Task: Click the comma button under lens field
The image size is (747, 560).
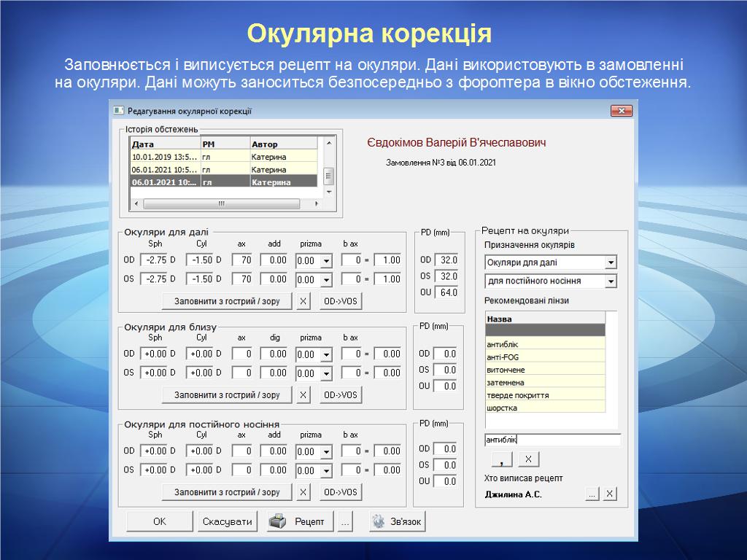Action: 502,459
